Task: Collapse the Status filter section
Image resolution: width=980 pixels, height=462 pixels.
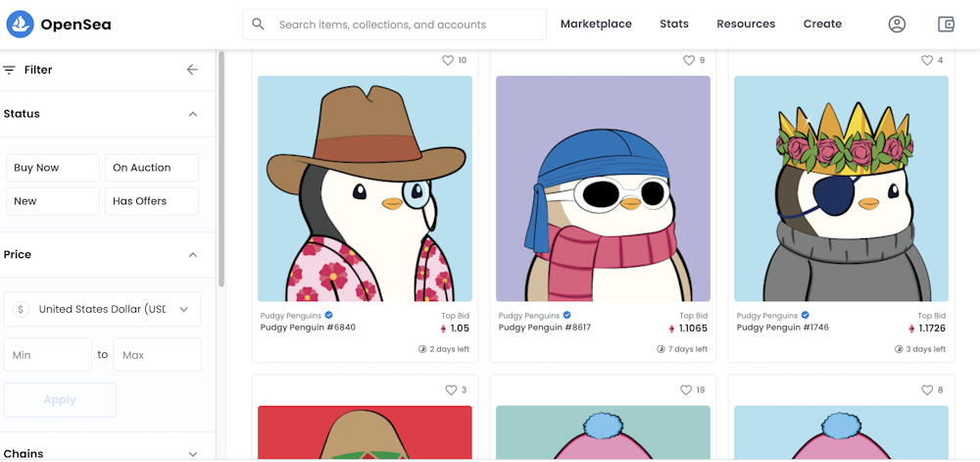Action: [193, 114]
